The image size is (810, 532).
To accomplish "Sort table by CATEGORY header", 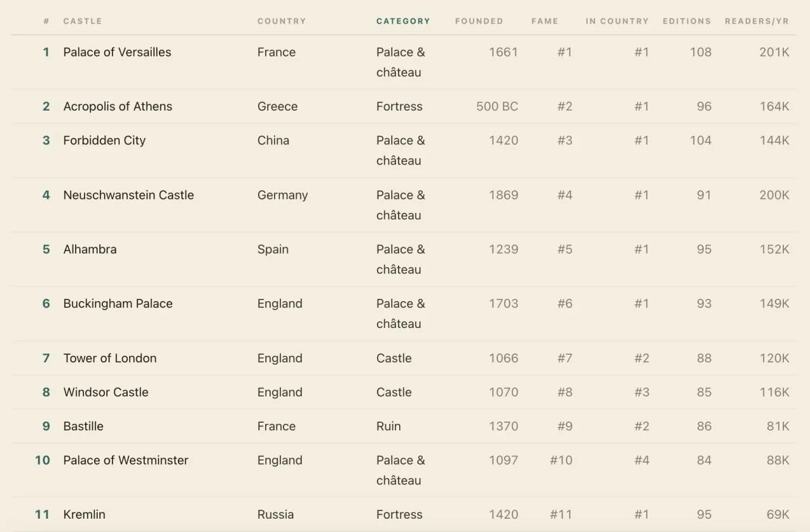I will point(403,21).
